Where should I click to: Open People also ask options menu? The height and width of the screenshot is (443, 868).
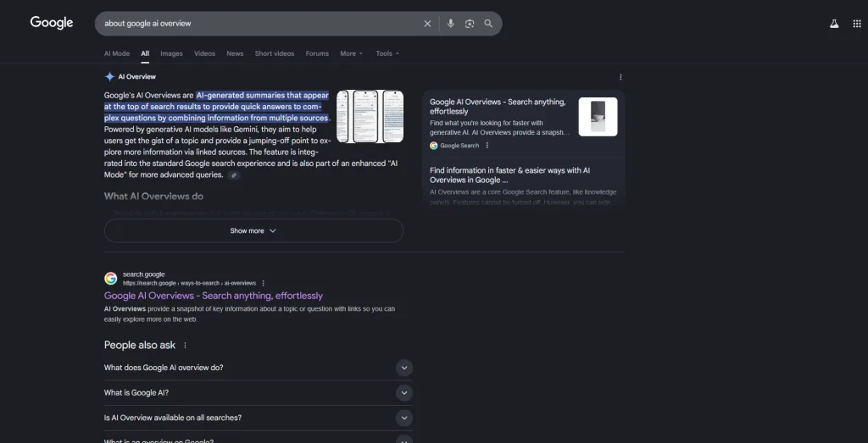pos(185,345)
